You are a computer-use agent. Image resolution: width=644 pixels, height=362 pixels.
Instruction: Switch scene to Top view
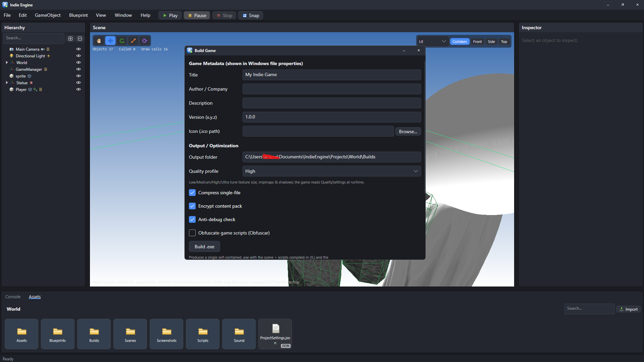click(x=504, y=42)
